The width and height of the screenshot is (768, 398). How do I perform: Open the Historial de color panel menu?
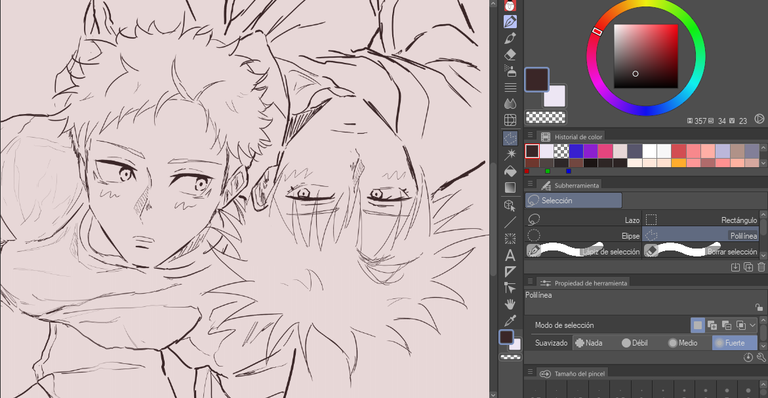tap(530, 136)
